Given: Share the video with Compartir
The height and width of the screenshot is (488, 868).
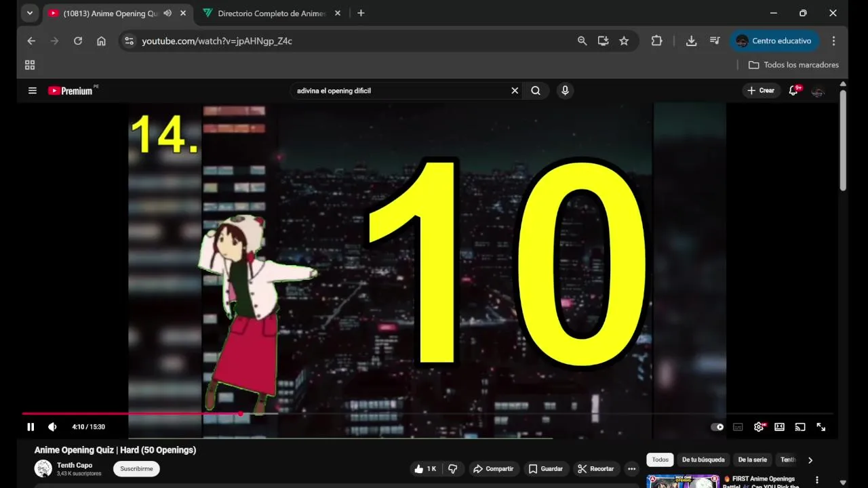Looking at the screenshot, I should coord(494,468).
